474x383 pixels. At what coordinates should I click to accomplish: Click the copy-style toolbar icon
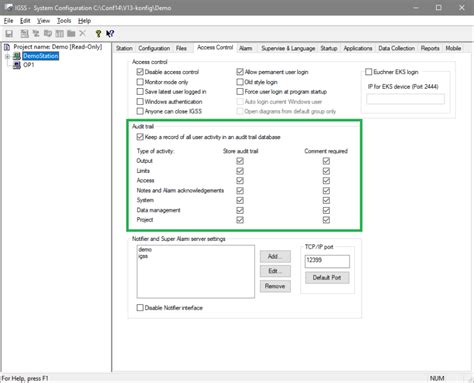[48, 33]
